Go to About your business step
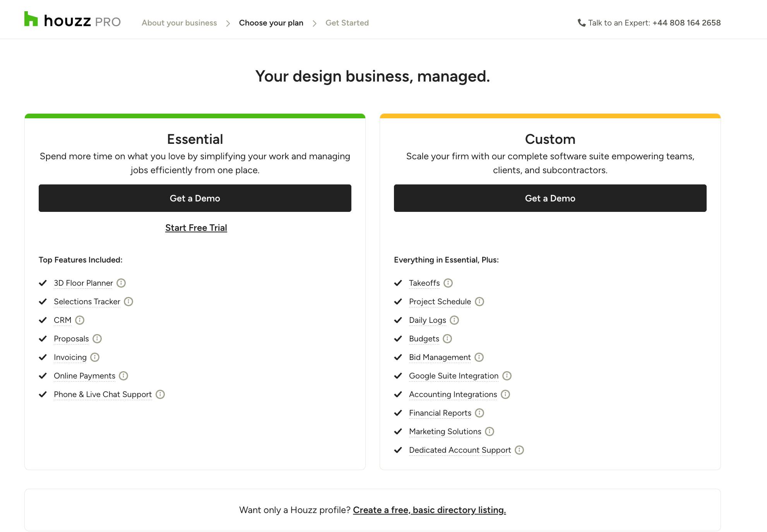Image resolution: width=767 pixels, height=532 pixels. pos(179,23)
